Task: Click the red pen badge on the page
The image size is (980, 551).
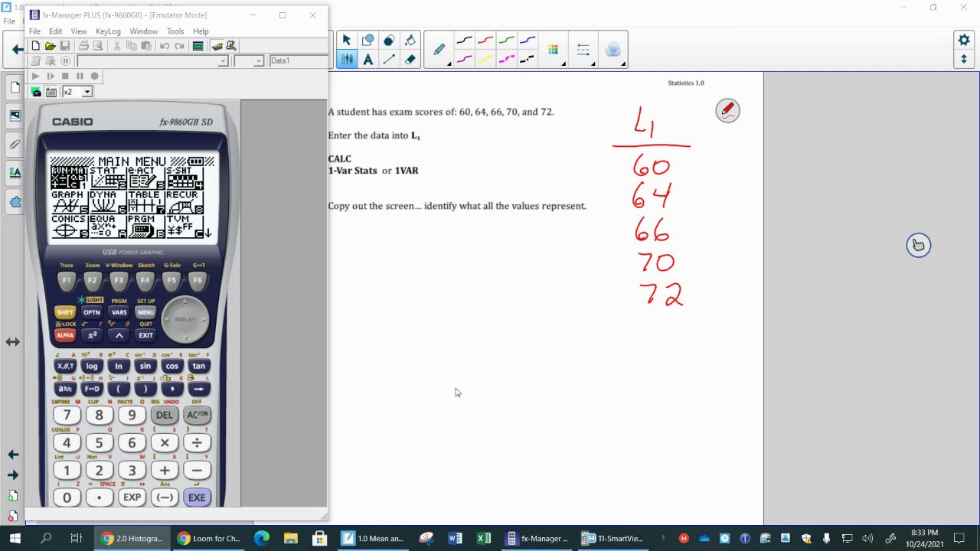Action: click(727, 111)
